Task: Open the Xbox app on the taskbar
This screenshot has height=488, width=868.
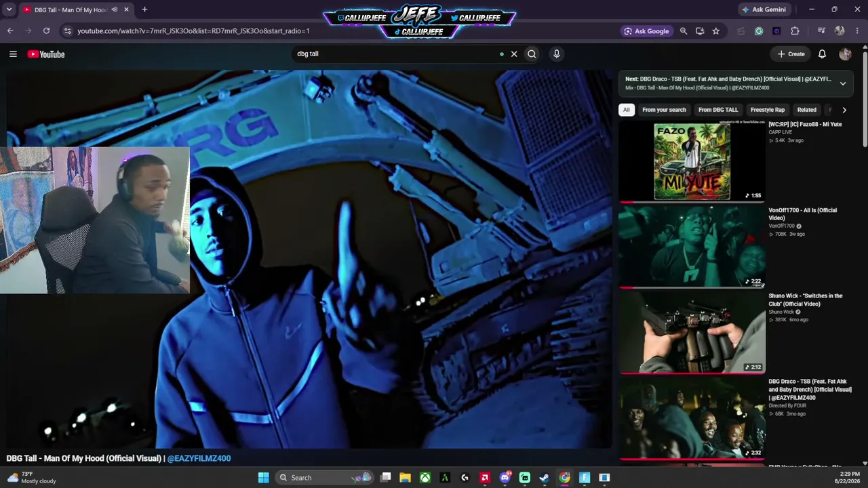Action: pyautogui.click(x=425, y=478)
